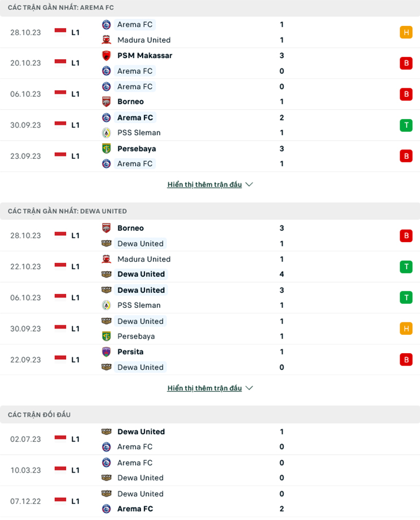Image resolution: width=420 pixels, height=520 pixels.
Task: Click the Persita team logo
Action: click(106, 352)
